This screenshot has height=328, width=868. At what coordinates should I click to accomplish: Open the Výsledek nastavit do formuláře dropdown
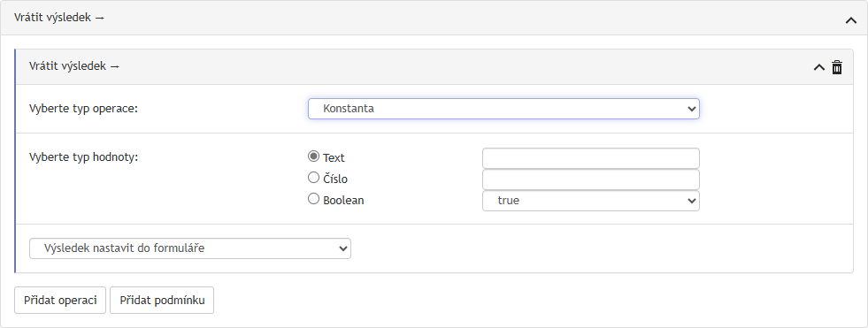coord(190,248)
